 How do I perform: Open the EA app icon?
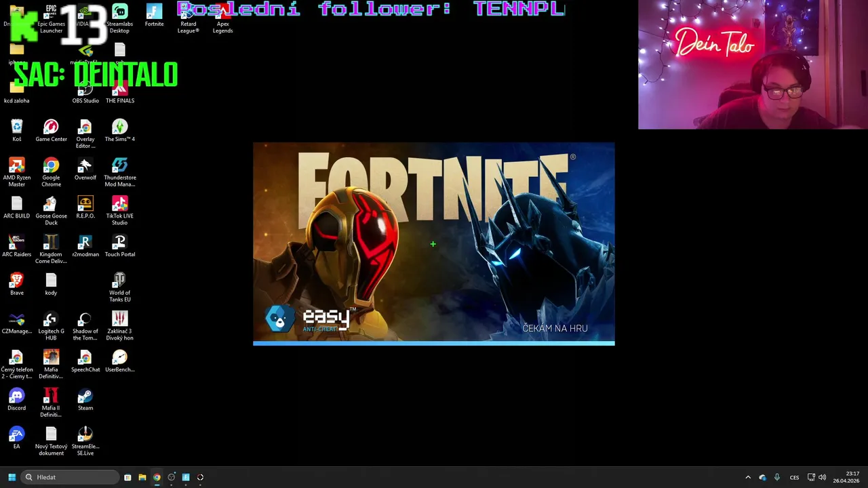17,439
